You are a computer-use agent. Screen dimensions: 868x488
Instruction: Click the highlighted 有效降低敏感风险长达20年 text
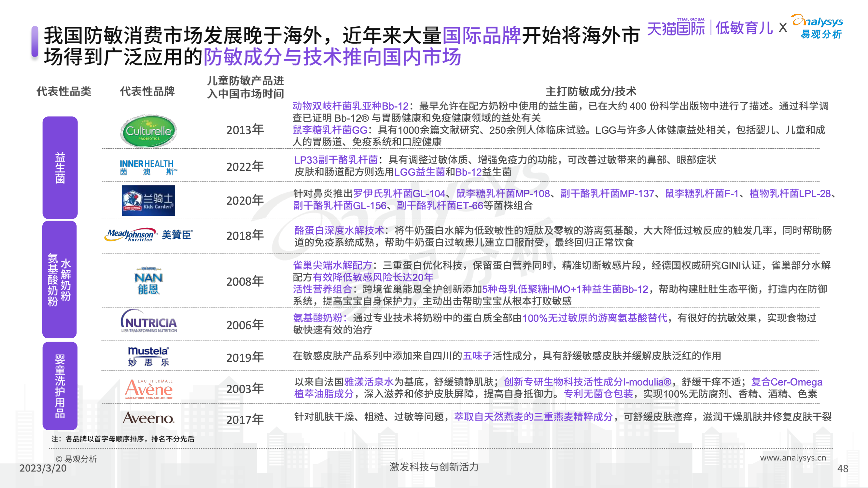pos(373,277)
